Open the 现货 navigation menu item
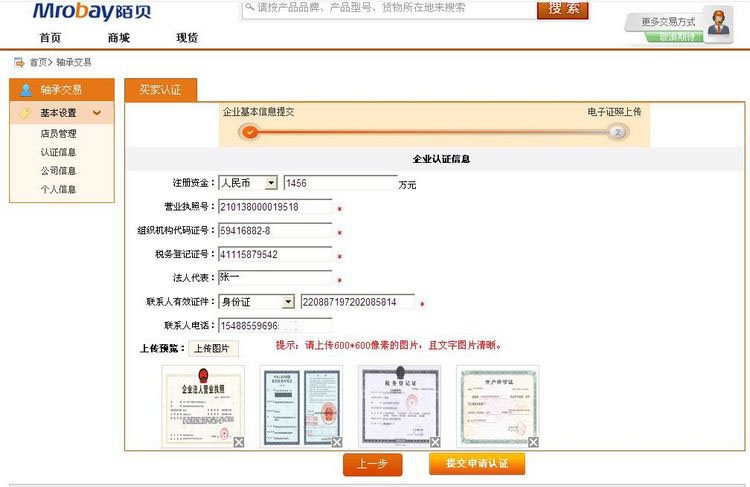The height and width of the screenshot is (487, 750). 187,38
